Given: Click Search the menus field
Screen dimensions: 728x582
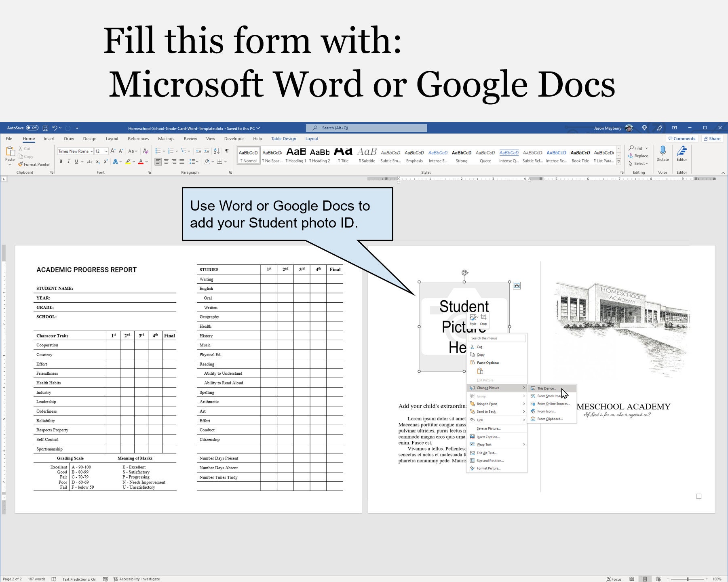Looking at the screenshot, I should pyautogui.click(x=498, y=338).
